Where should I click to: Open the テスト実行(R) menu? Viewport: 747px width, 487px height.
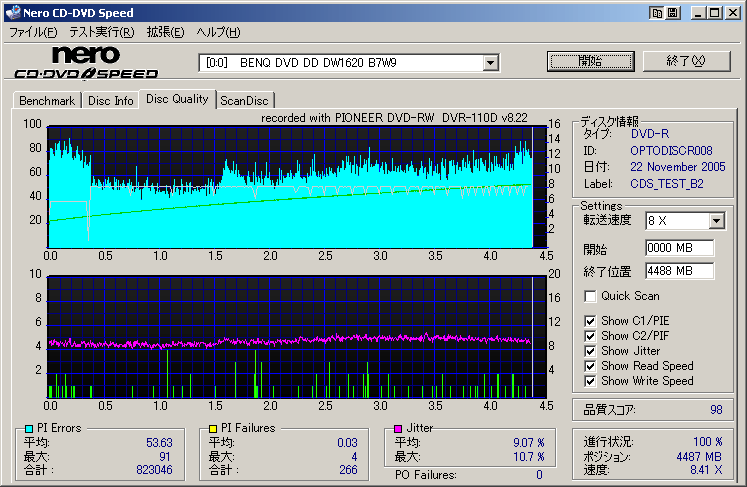click(x=101, y=32)
